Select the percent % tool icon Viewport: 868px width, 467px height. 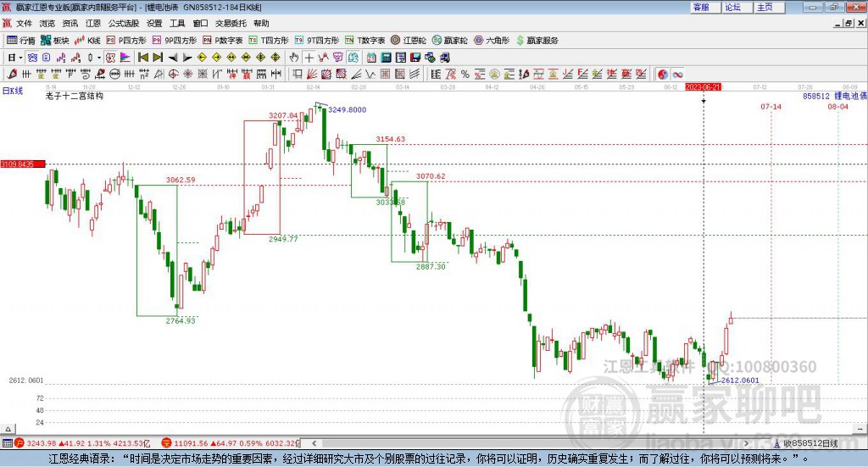click(465, 74)
